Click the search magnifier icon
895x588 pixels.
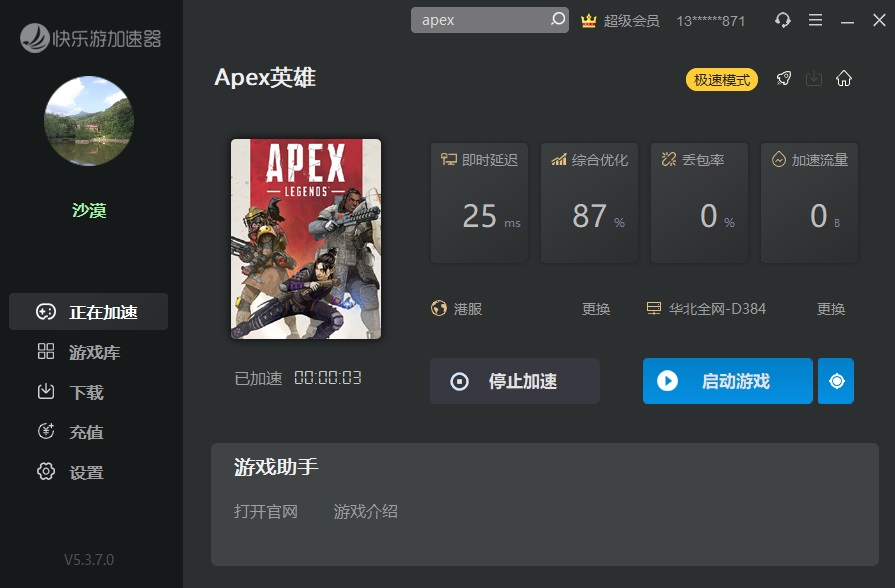558,19
